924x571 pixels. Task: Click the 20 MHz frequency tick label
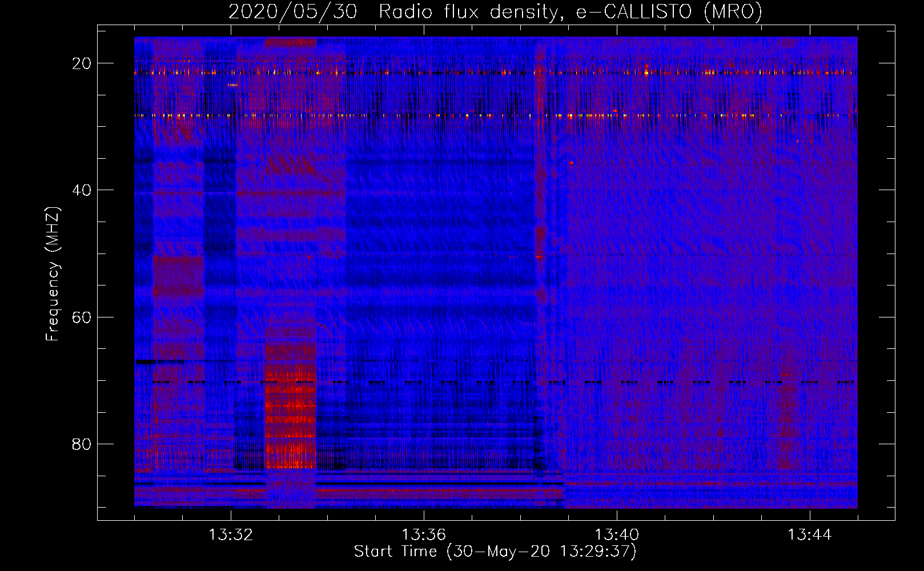pos(82,63)
